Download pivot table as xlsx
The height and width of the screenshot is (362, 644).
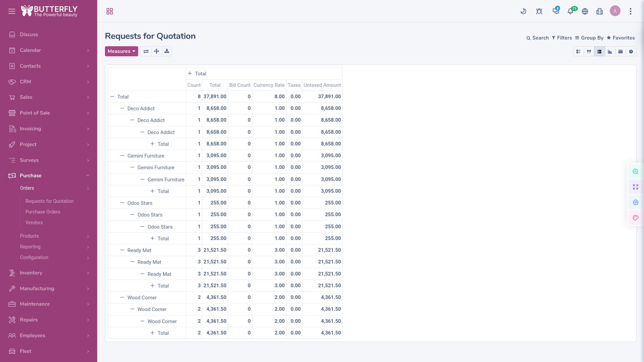coord(167,51)
